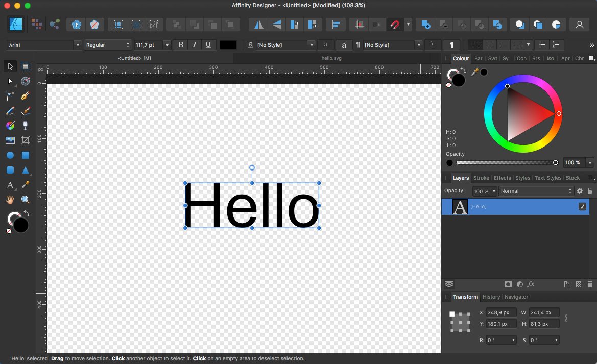Select the Fill gradient tool
The height and width of the screenshot is (364, 597).
[x=10, y=125]
